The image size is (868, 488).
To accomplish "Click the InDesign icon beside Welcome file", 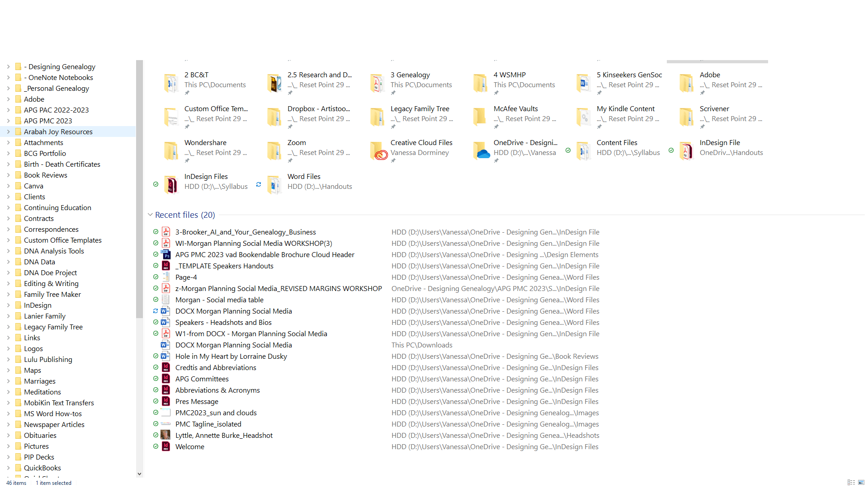I will [166, 446].
